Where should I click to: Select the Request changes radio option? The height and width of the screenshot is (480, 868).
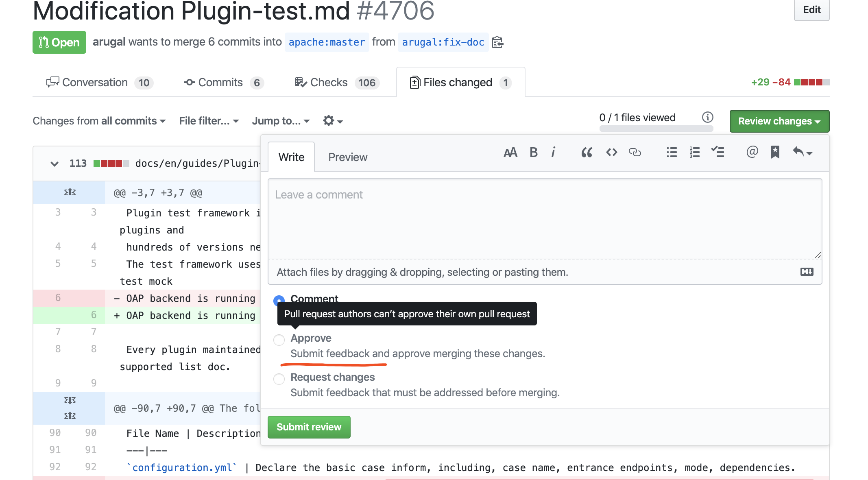pyautogui.click(x=279, y=379)
